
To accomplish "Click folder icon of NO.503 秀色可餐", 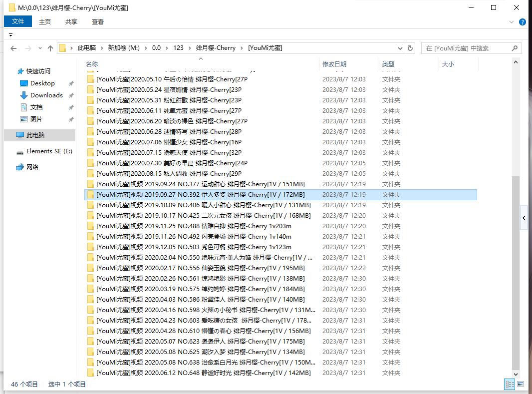I will pyautogui.click(x=90, y=247).
